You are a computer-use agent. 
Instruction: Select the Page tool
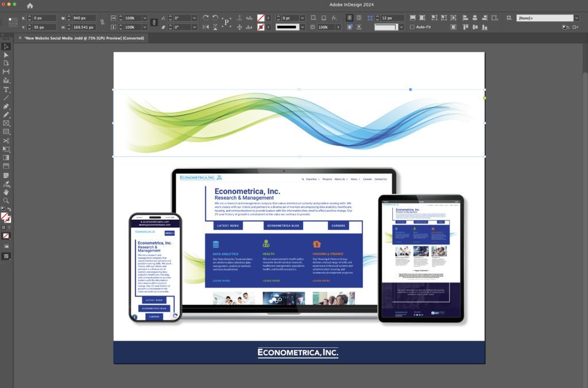[6, 63]
